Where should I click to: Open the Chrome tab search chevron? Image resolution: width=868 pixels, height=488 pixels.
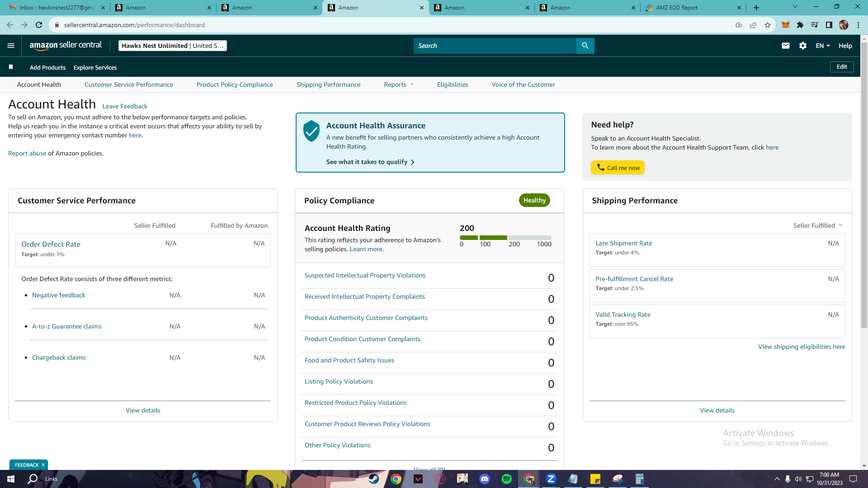coord(795,7)
